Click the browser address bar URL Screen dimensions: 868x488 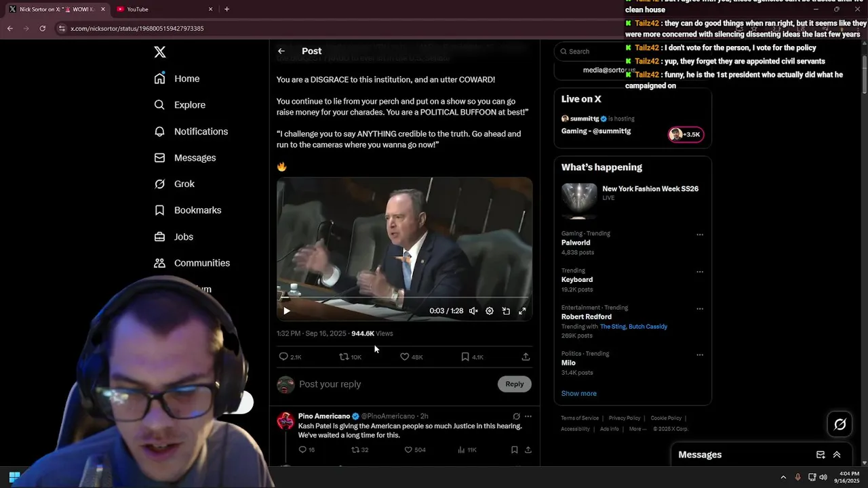(138, 28)
